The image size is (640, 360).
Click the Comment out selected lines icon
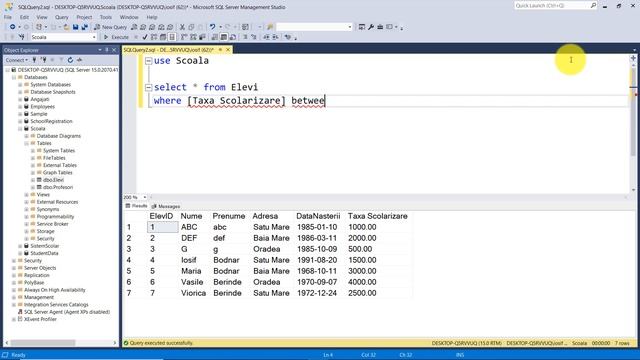tap(246, 37)
